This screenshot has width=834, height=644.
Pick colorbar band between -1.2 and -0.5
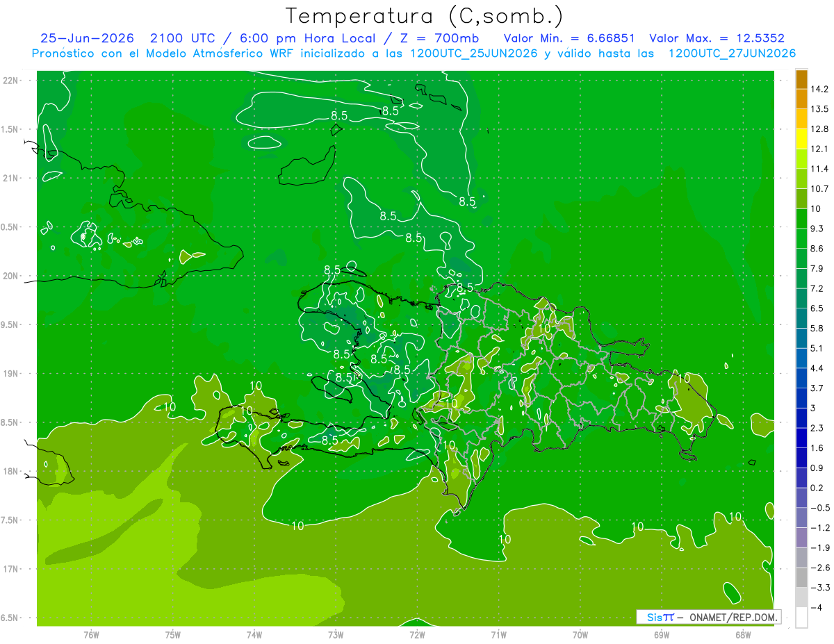click(801, 518)
